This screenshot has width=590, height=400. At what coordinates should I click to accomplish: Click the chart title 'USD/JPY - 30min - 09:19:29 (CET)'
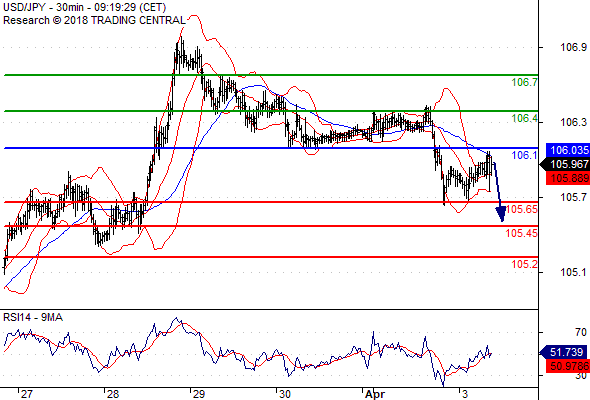click(x=84, y=7)
